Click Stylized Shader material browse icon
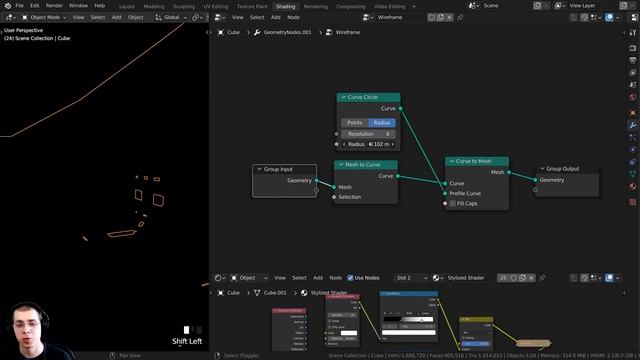Image resolution: width=640 pixels, height=360 pixels. 438,278
